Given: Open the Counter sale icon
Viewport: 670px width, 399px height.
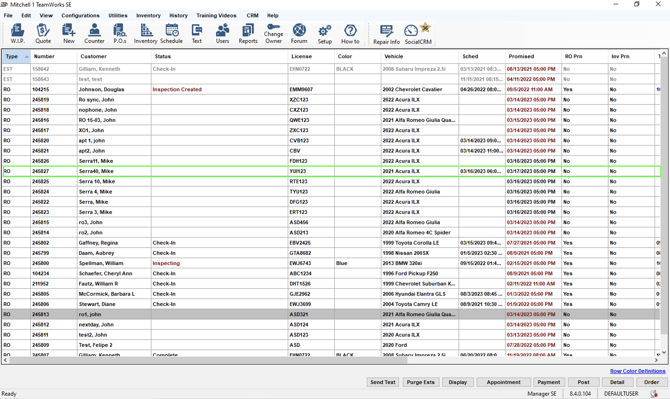Looking at the screenshot, I should click(x=94, y=34).
